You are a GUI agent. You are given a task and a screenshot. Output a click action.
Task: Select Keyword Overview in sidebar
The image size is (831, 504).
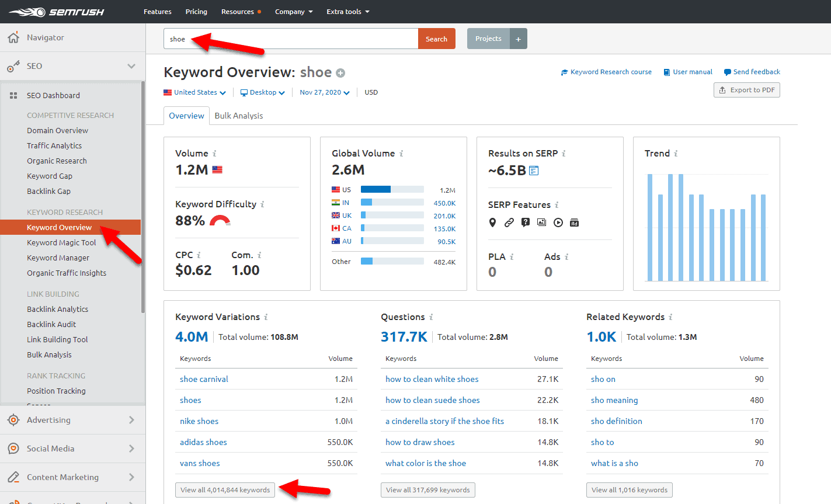pos(70,227)
